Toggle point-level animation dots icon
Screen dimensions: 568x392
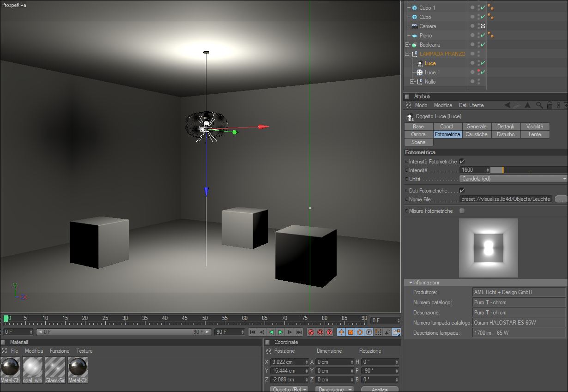[378, 332]
